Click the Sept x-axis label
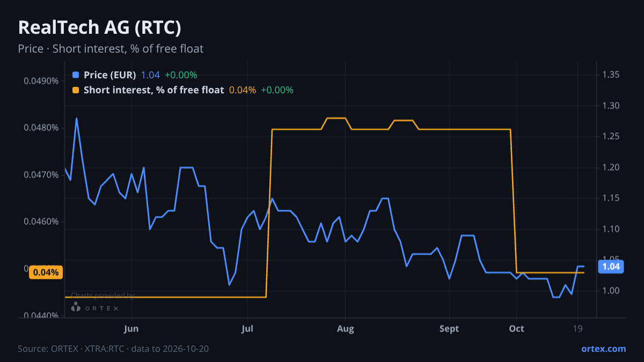Viewport: 644px width, 362px height. 449,329
